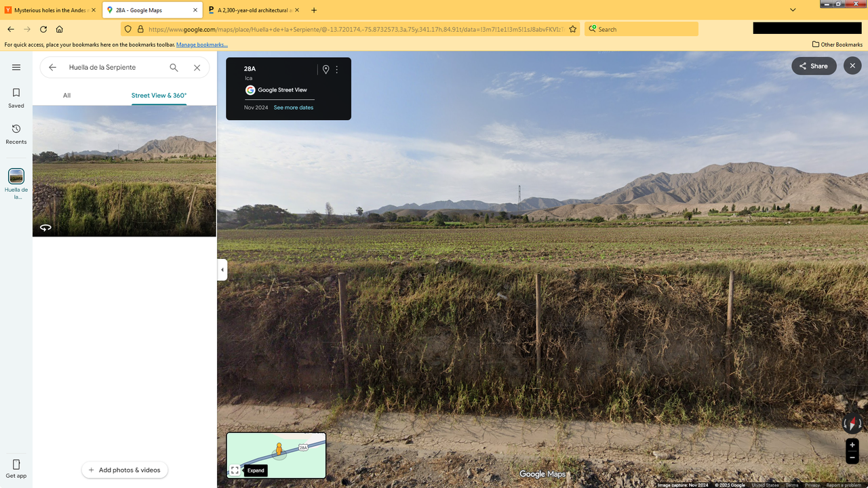
Task: Zoom in with the plus control
Action: (x=852, y=445)
